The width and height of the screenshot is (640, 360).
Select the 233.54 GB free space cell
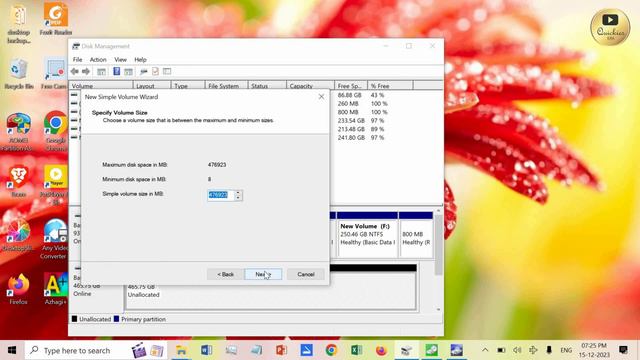click(351, 121)
